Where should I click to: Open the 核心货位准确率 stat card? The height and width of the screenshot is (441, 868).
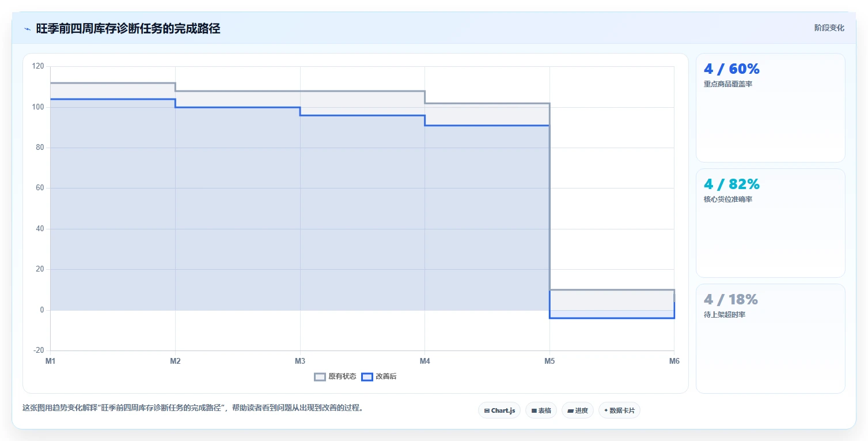[770, 223]
